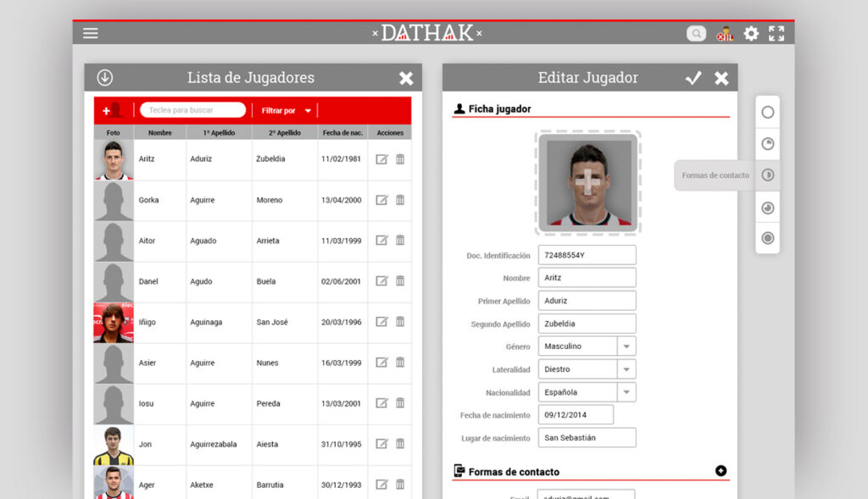
Task: Select the empty circle section indicator
Action: coord(768,112)
